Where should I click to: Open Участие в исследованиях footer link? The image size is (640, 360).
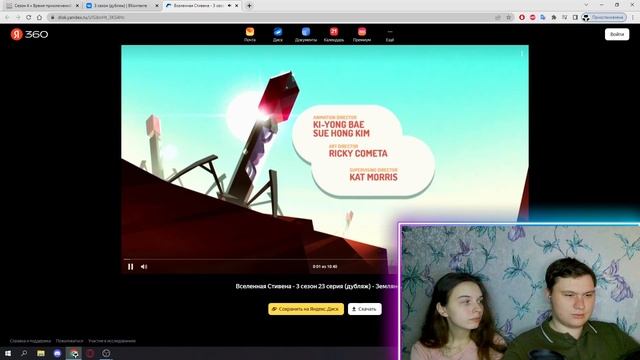point(112,341)
